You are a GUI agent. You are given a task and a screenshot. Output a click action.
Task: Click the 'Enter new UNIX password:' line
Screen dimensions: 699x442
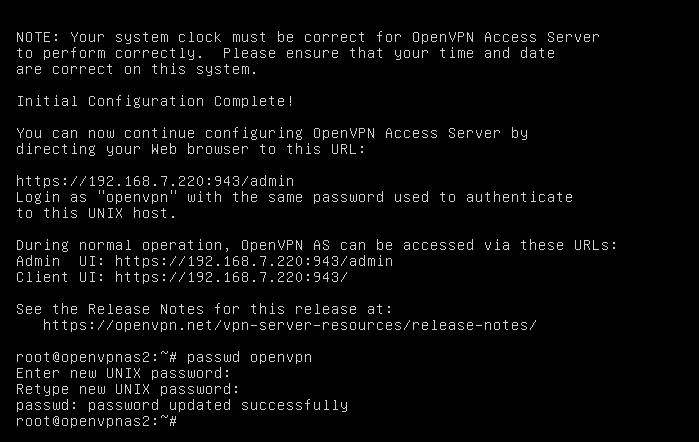coord(123,373)
